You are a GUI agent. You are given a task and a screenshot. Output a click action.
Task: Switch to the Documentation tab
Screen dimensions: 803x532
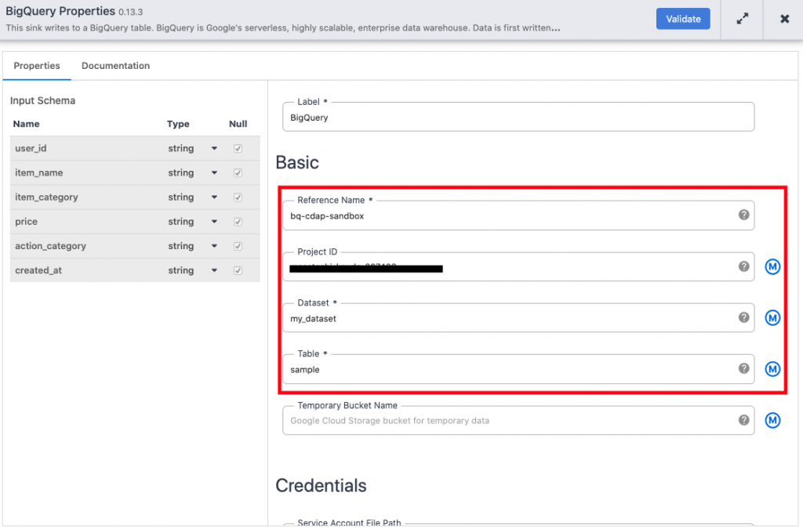pos(116,66)
